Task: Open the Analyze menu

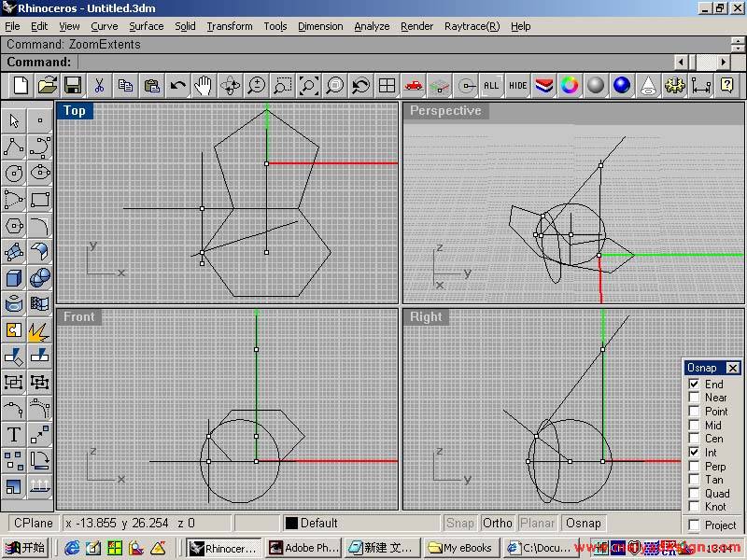Action: (371, 26)
